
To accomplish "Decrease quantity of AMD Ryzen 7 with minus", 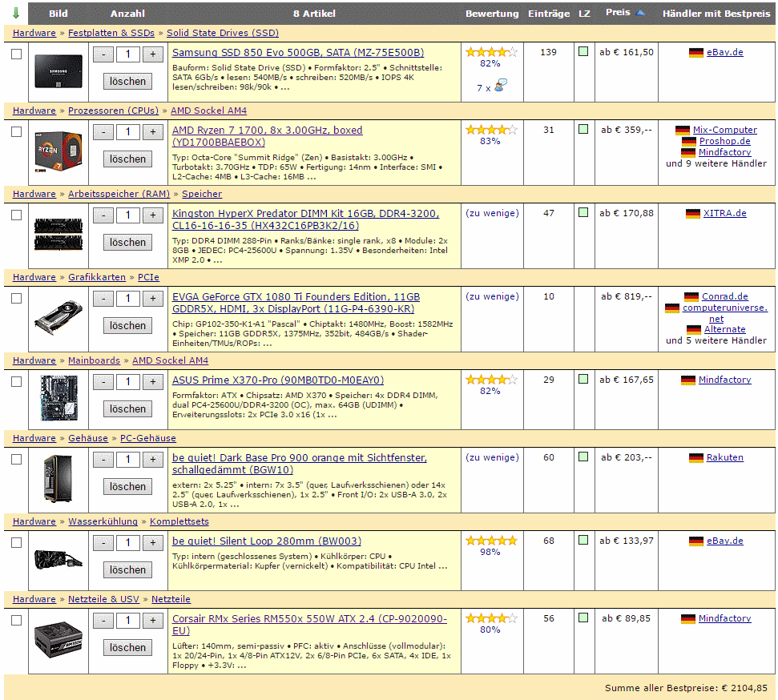I will coord(103,132).
